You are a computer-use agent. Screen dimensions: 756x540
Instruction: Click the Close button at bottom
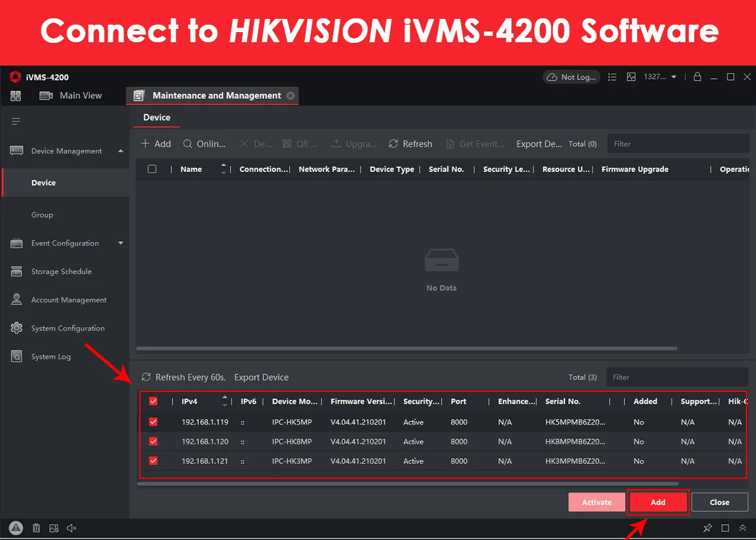[719, 502]
